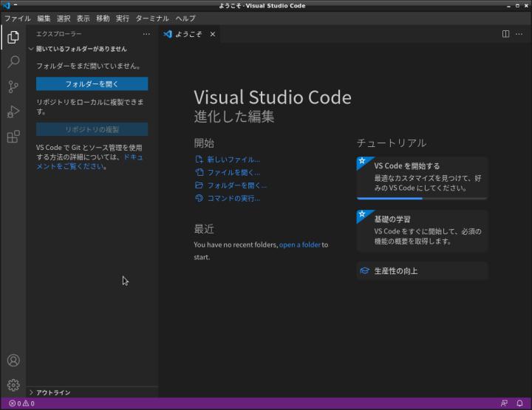
Task: Select the ようこそ editor tab
Action: click(x=188, y=34)
